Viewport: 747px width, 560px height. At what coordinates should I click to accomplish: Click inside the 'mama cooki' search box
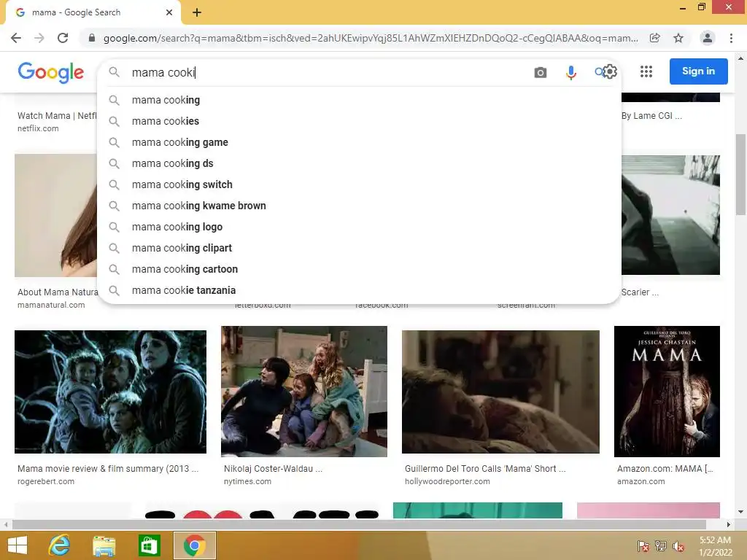(x=329, y=72)
